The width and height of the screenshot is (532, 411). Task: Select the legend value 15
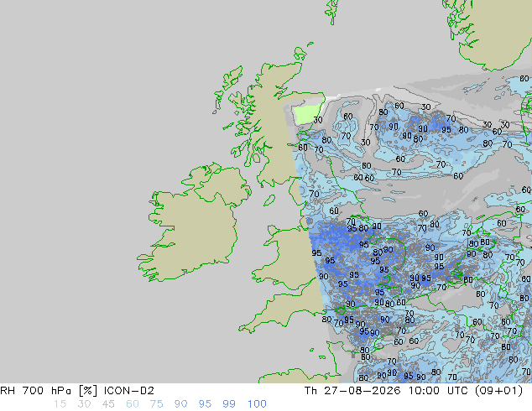pos(60,404)
